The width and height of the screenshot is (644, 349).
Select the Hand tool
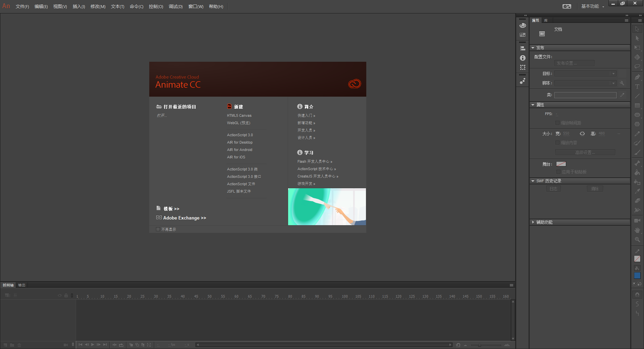click(637, 230)
